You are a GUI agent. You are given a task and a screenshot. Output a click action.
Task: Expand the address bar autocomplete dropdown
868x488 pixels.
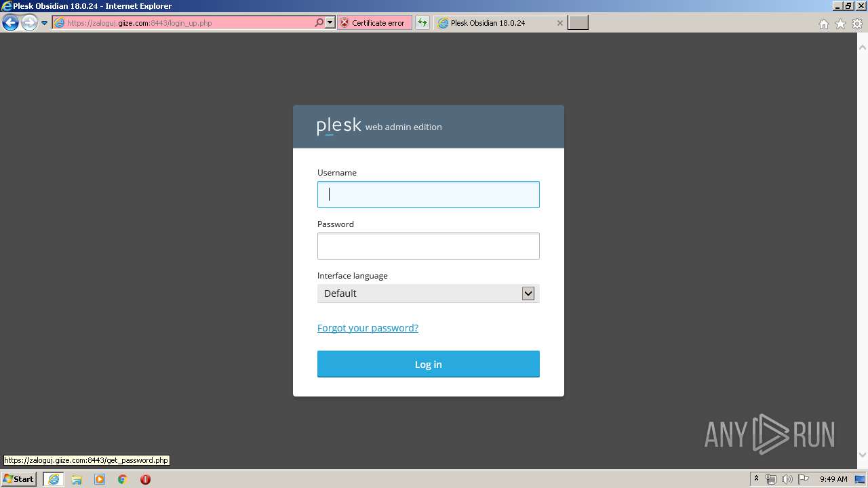(x=330, y=23)
